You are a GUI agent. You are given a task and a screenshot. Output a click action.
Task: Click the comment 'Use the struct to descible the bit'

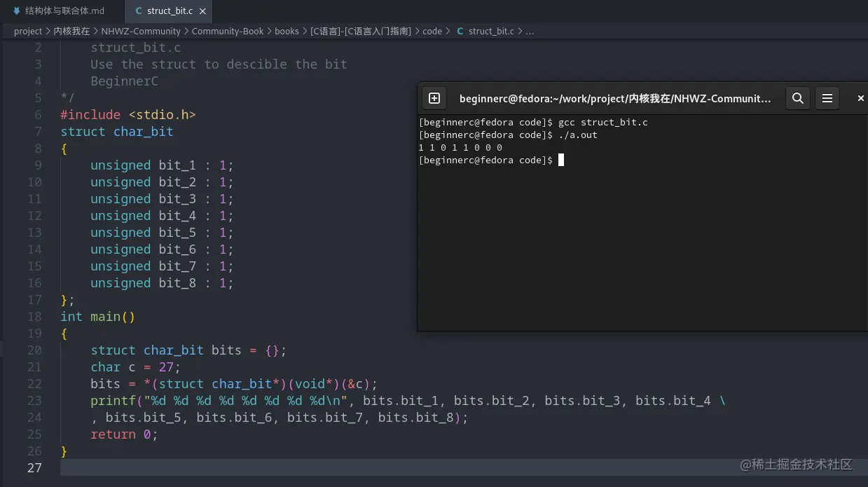(x=219, y=64)
